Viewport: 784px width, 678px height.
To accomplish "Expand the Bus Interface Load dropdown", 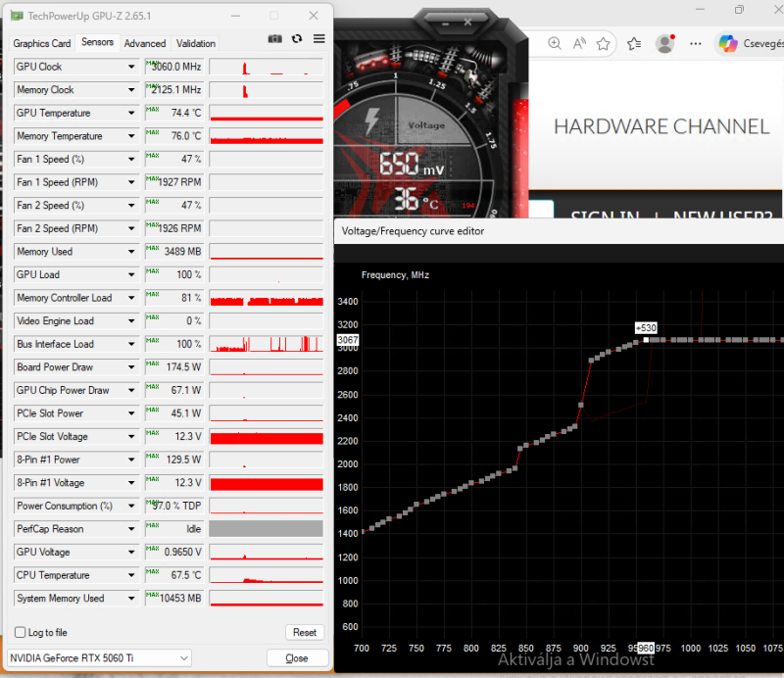I will pos(131,344).
